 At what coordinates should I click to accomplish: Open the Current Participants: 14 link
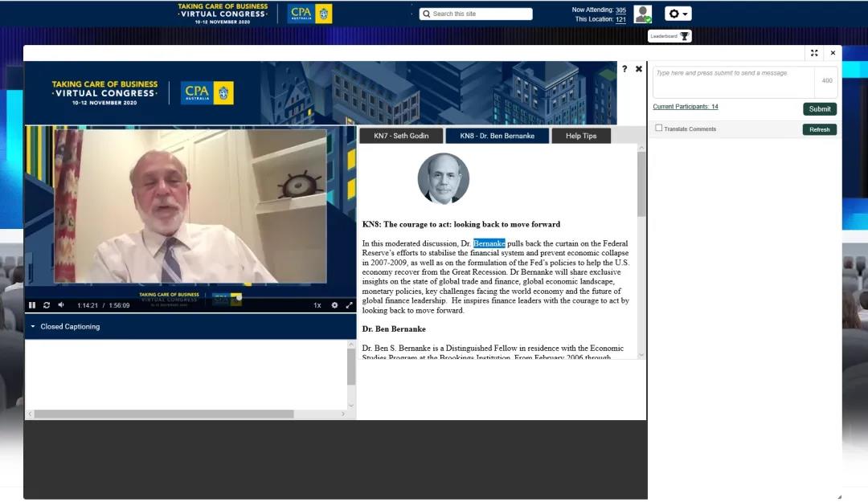click(x=686, y=107)
